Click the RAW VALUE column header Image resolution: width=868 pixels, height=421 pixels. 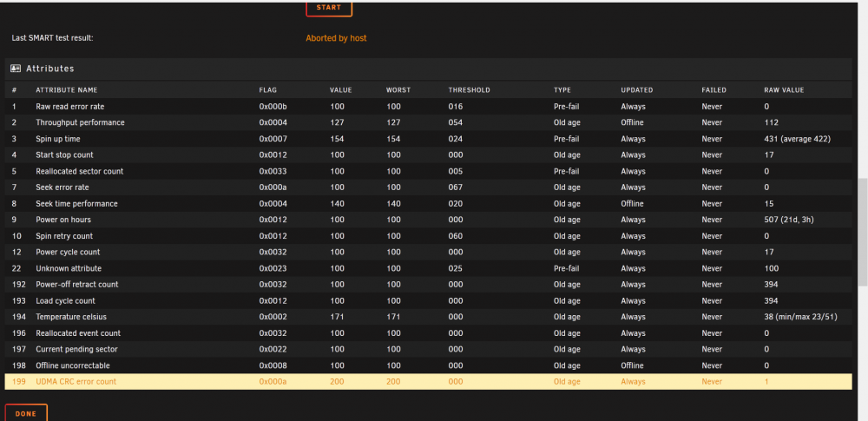pyautogui.click(x=783, y=89)
